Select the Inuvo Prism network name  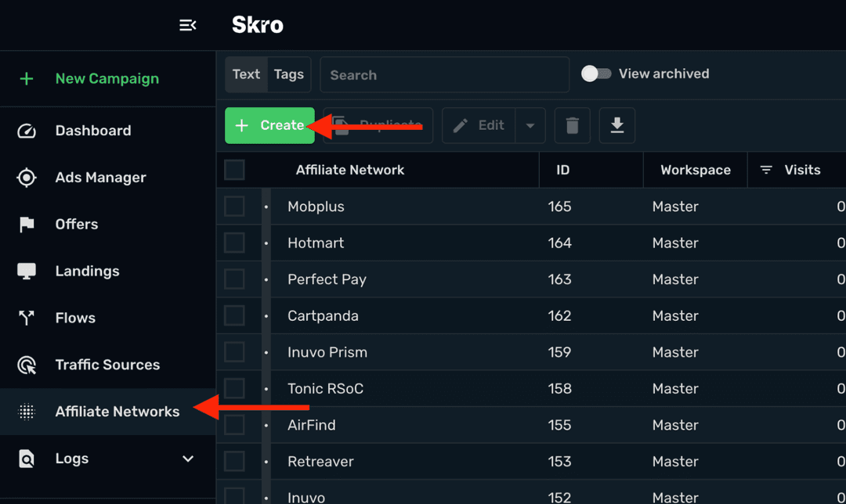(327, 352)
